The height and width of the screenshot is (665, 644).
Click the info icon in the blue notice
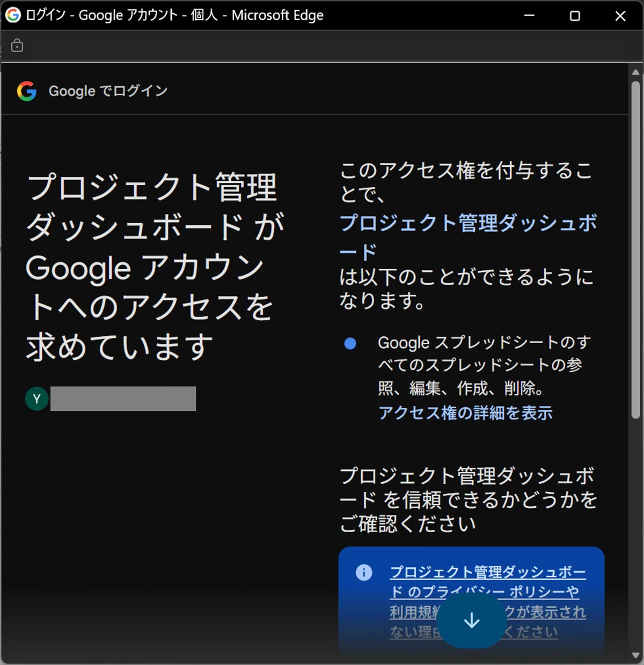click(364, 573)
